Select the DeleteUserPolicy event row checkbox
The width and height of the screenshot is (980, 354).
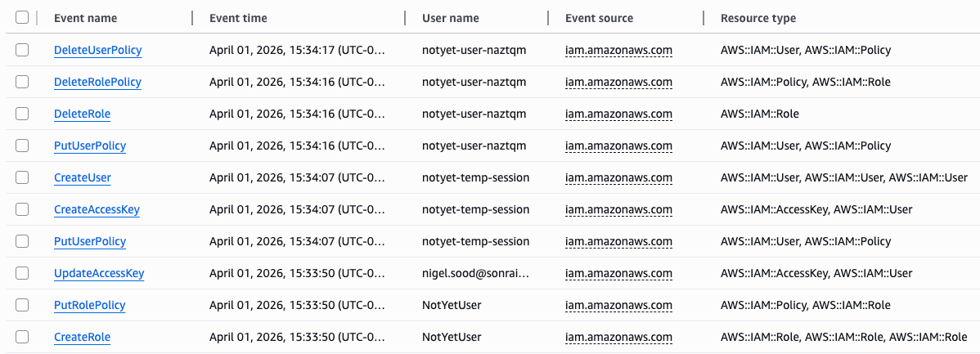coord(22,50)
